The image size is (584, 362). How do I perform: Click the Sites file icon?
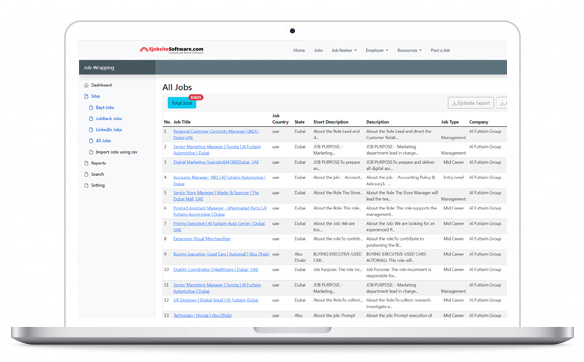(86, 96)
